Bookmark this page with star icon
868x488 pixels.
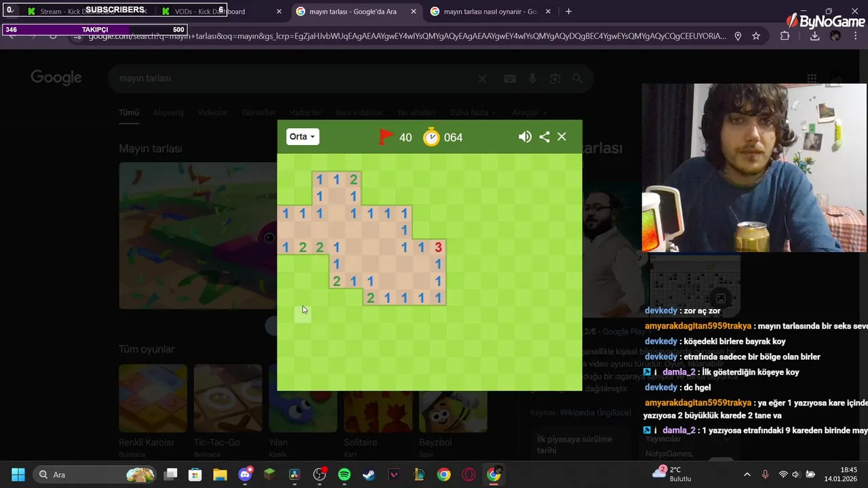click(756, 36)
